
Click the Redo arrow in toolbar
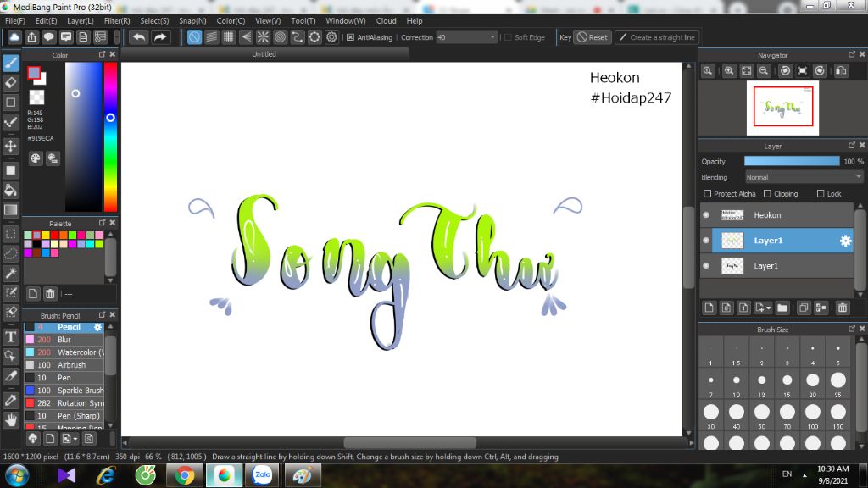coord(160,37)
